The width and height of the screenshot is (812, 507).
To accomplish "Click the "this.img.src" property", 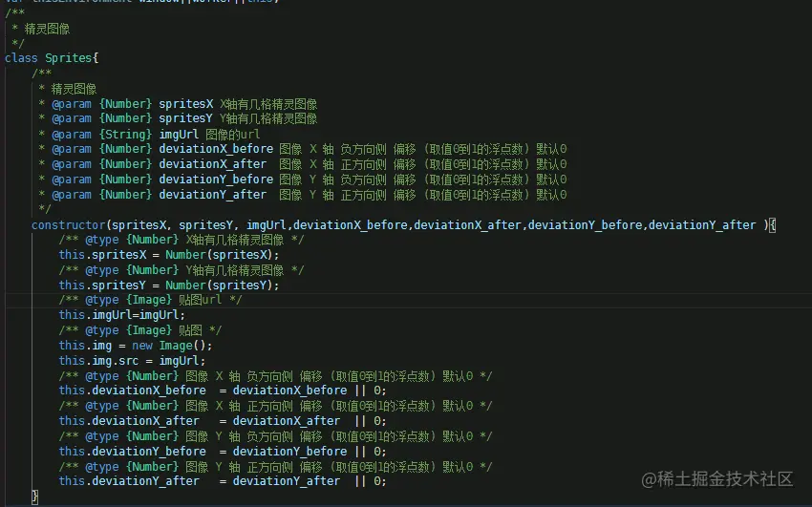I will [98, 361].
